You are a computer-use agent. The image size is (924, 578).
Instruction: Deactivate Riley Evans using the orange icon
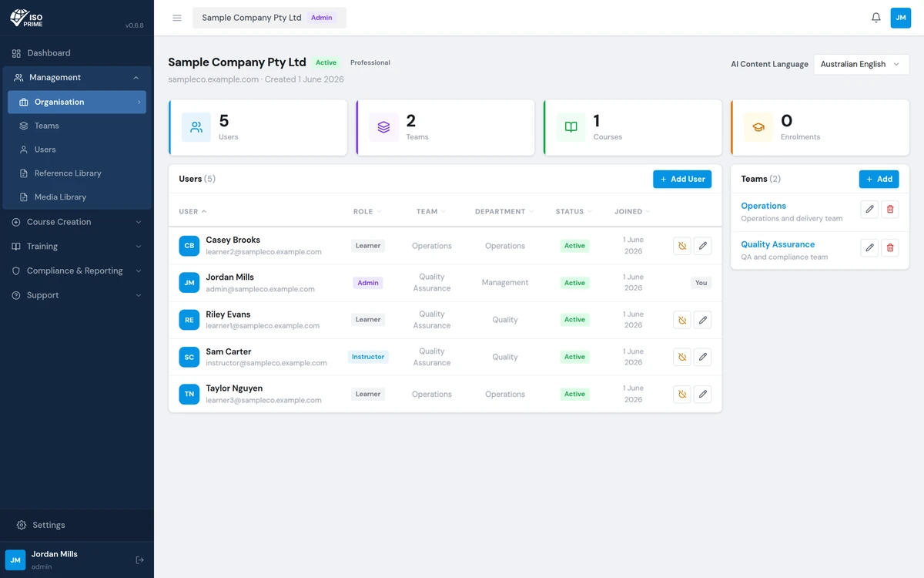681,320
